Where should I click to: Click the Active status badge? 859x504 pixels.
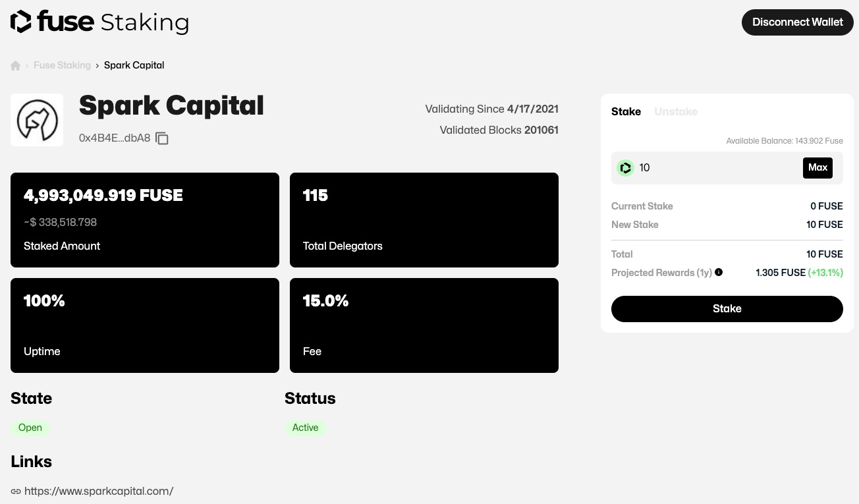305,428
